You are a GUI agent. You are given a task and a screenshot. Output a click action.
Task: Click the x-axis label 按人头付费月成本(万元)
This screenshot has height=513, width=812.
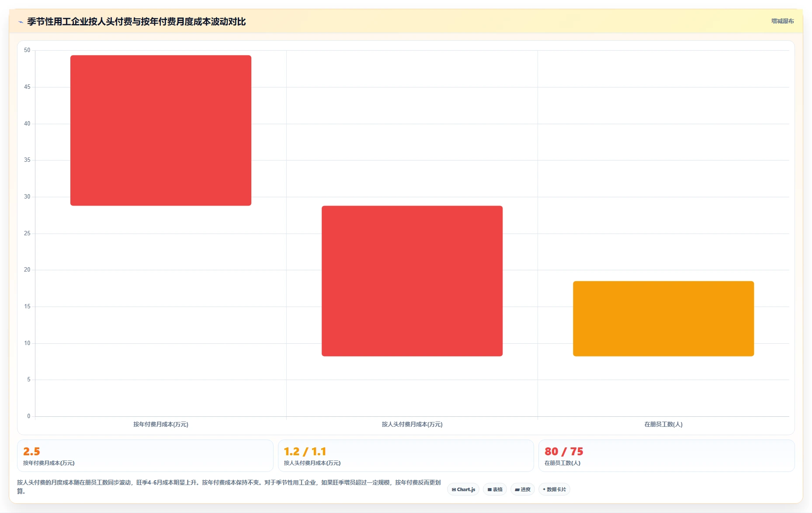(x=412, y=424)
